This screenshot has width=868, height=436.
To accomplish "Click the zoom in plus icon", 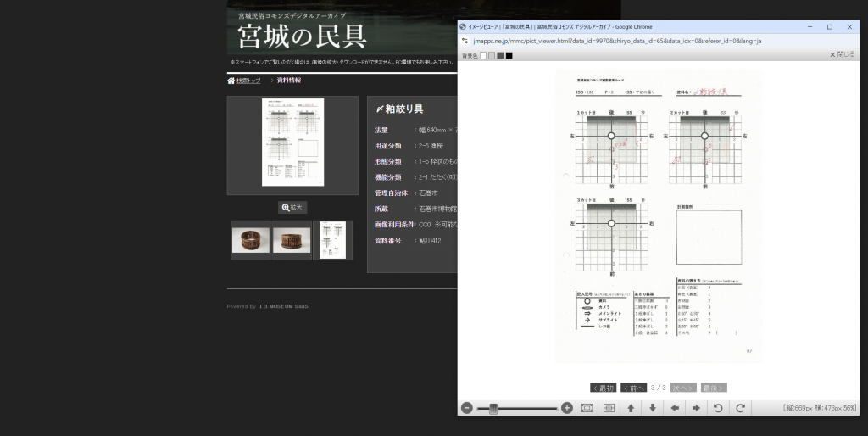I will pos(567,408).
